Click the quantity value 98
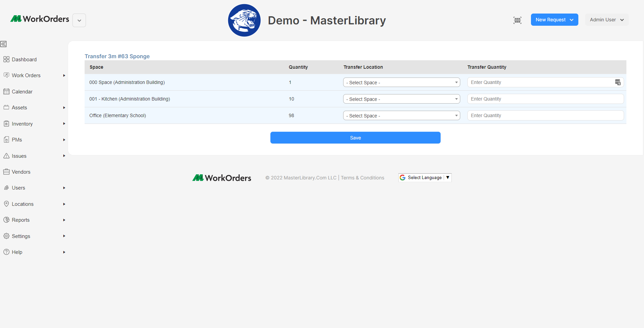Viewport: 644px width, 328px height. [291, 115]
